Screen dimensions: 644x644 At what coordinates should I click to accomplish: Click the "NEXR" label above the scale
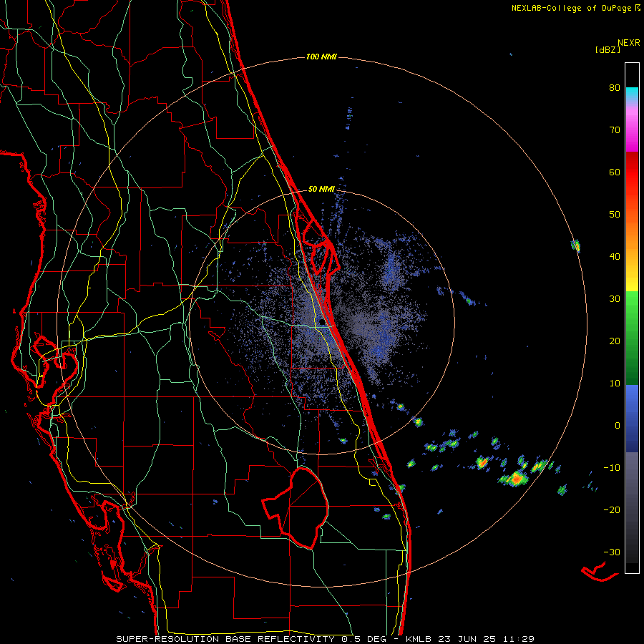point(629,43)
